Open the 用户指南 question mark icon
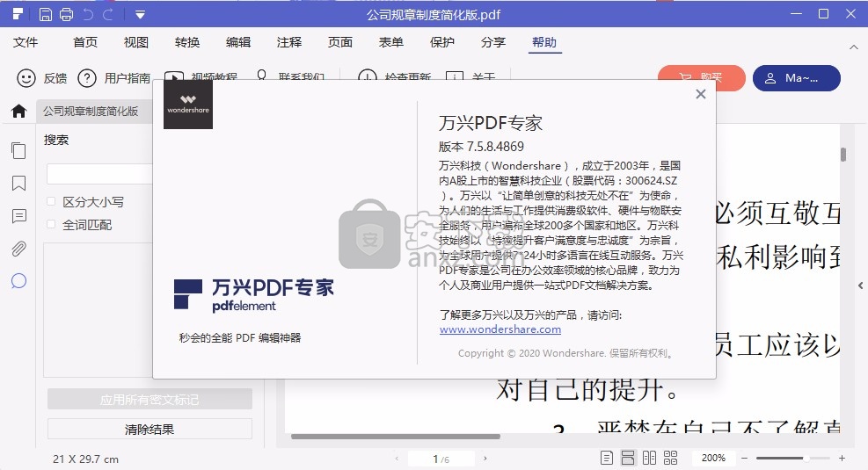The height and width of the screenshot is (470, 868). tap(87, 78)
